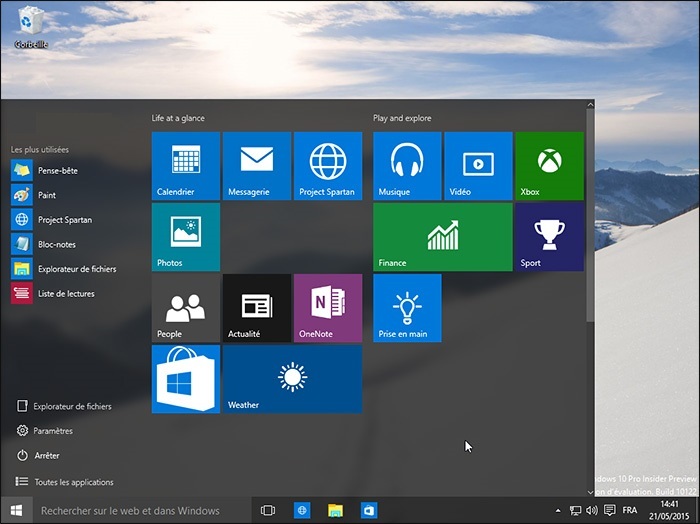700x524 pixels.
Task: Click the Start menu scrollbar down arrow
Action: click(590, 492)
